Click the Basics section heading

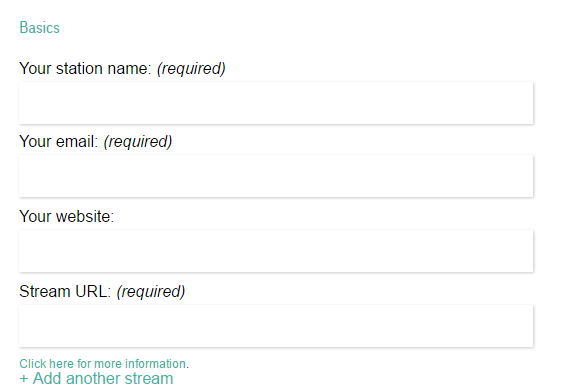coord(39,28)
